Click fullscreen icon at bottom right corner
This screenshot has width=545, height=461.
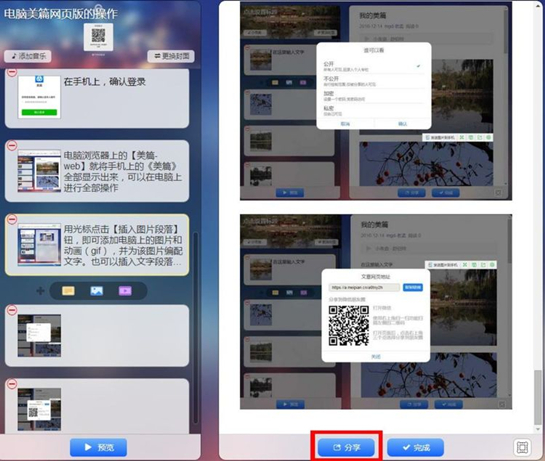[522, 447]
